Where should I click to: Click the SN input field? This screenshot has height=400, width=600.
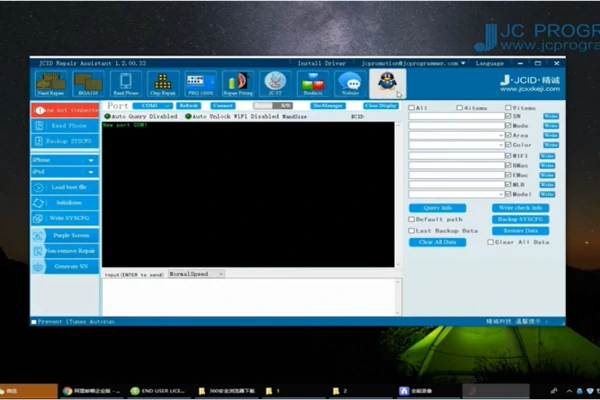[x=457, y=116]
